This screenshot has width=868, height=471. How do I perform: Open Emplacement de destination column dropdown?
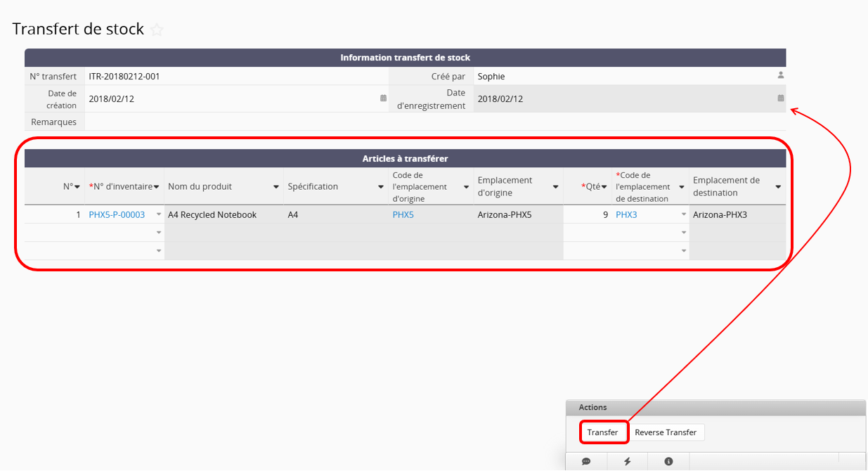coord(778,187)
